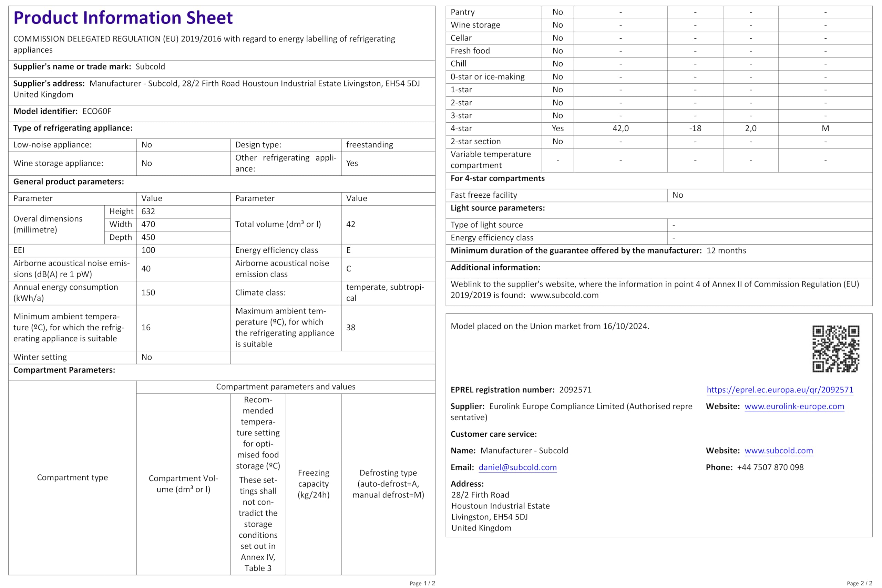Open the www.eurolink-europe.com website link
The image size is (882, 588).
click(x=794, y=406)
